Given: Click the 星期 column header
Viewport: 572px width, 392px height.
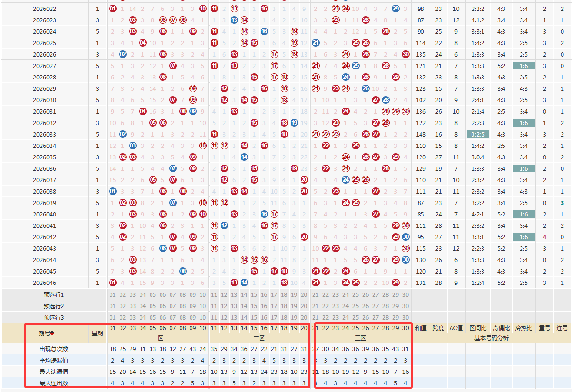Looking at the screenshot, I should coord(97,333).
